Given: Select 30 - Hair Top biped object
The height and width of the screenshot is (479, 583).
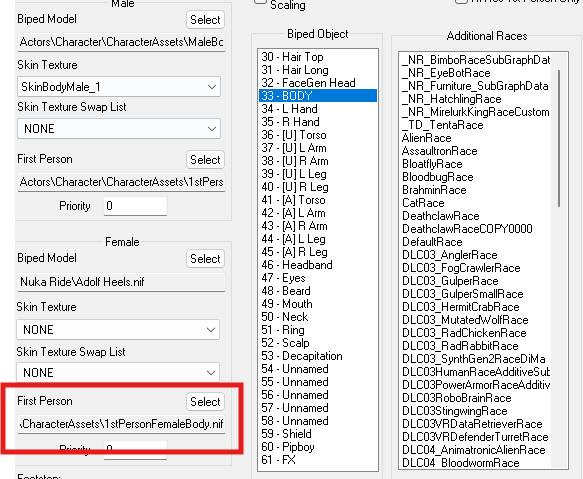Looking at the screenshot, I should click(318, 57).
